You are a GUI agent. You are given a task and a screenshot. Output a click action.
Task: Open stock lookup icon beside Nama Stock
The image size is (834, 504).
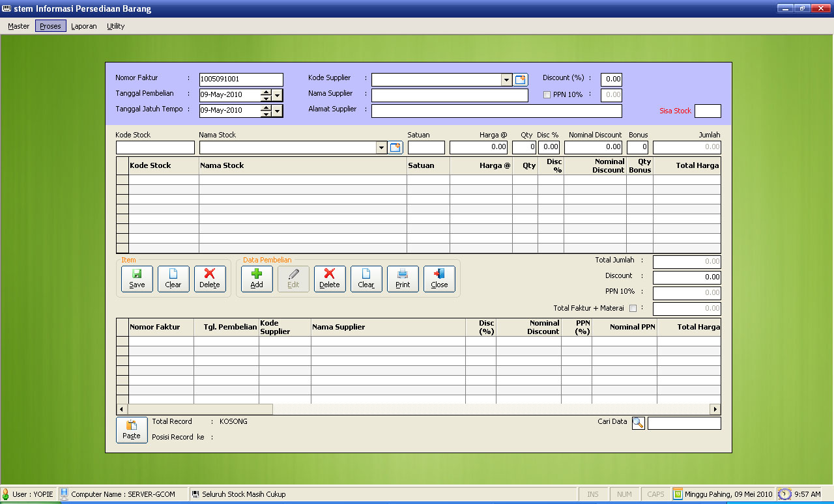click(395, 148)
